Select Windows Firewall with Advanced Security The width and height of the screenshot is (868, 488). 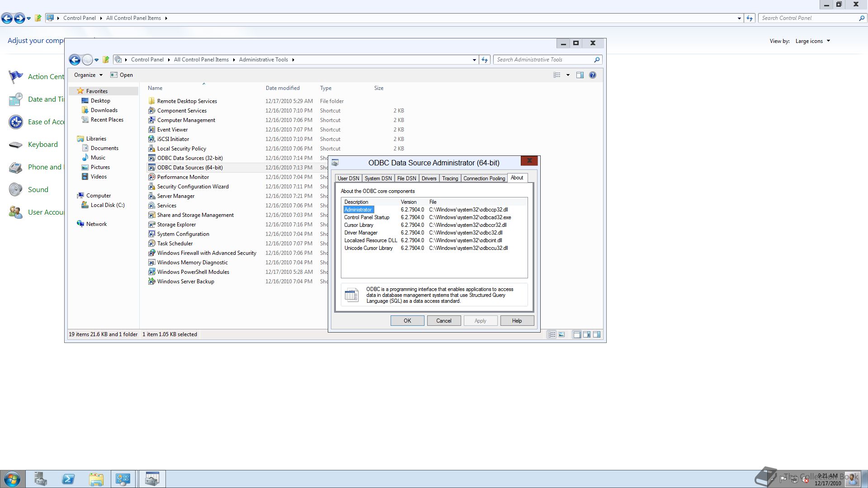pyautogui.click(x=207, y=253)
